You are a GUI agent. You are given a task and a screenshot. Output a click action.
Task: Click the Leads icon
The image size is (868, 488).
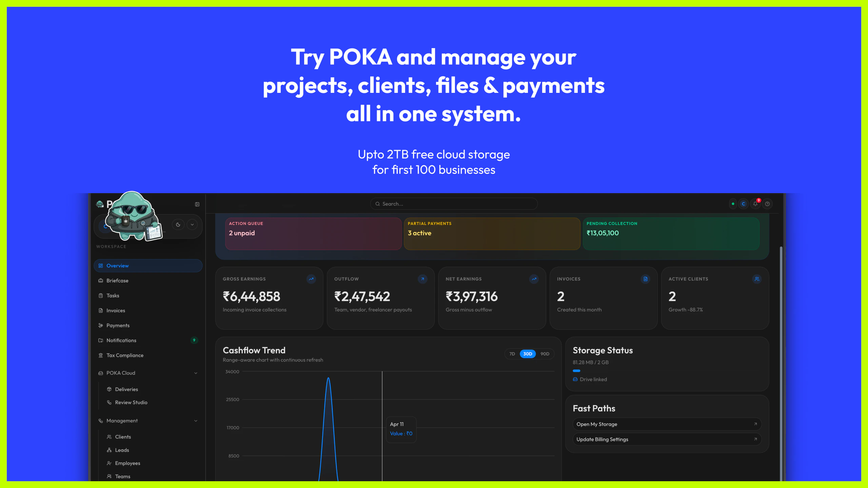click(109, 450)
